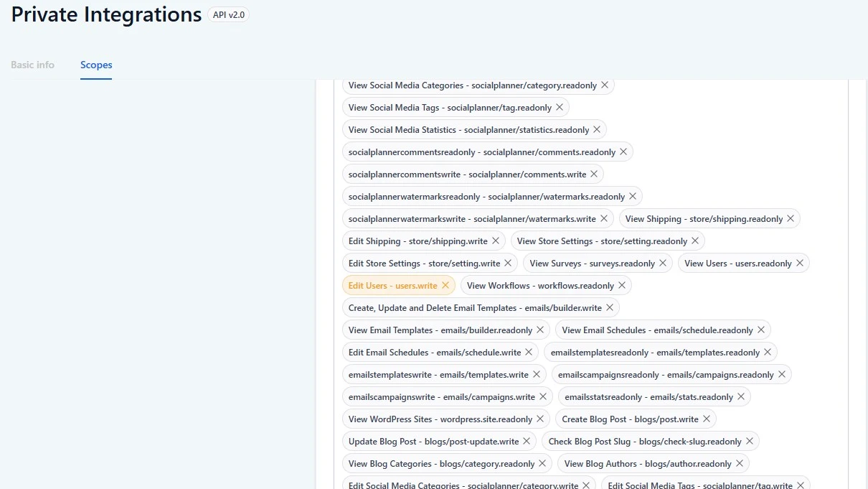
Task: Remove emails/stats.readonly scope chip
Action: click(741, 397)
